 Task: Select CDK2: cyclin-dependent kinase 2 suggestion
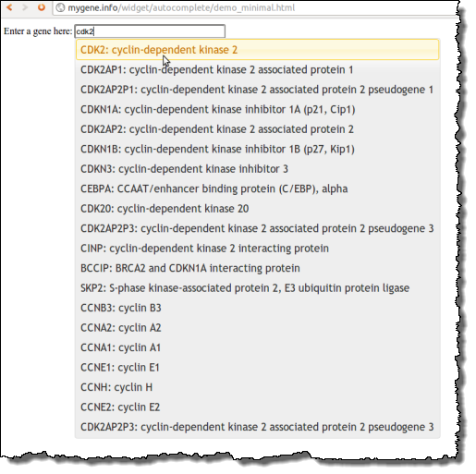click(x=258, y=50)
